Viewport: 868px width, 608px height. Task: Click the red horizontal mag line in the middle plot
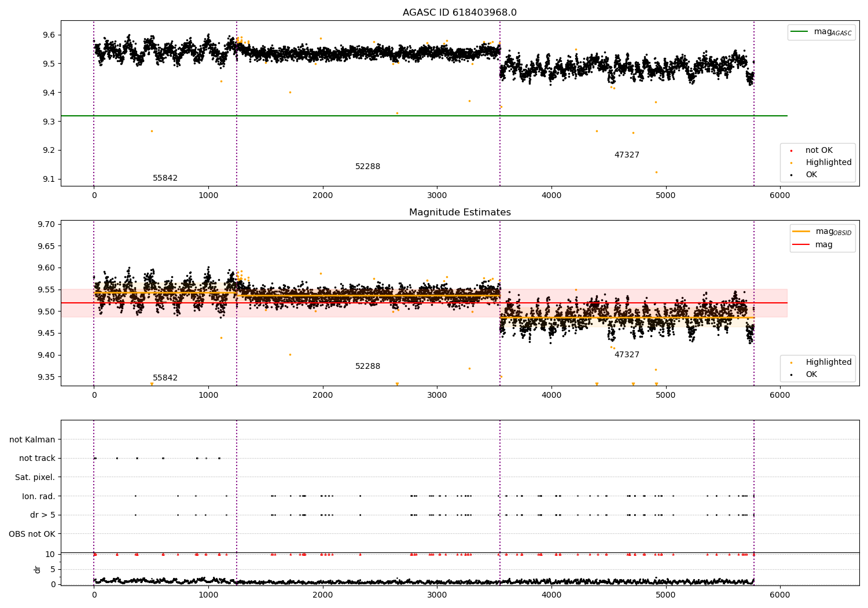[x=424, y=303]
